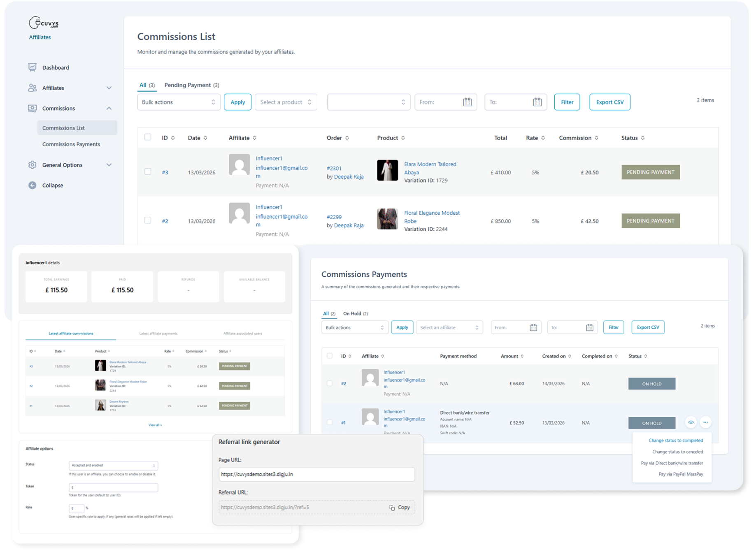Open the Select an affiliate dropdown

tap(449, 328)
